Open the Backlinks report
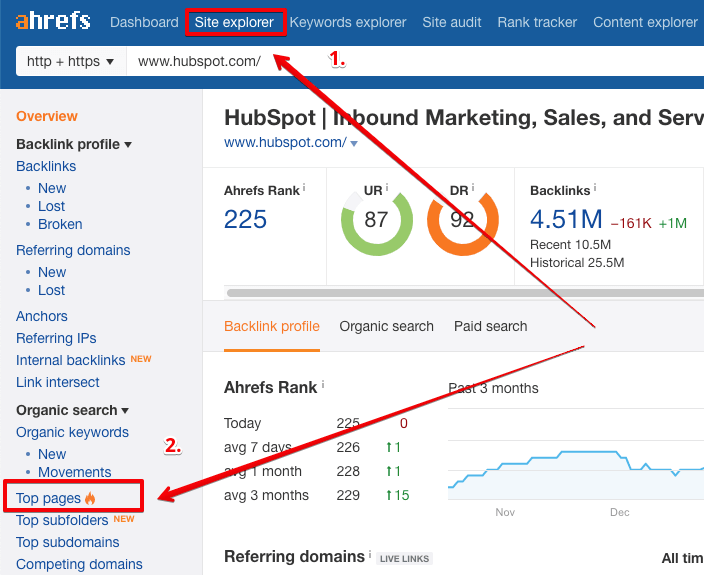The image size is (704, 575). 46,166
